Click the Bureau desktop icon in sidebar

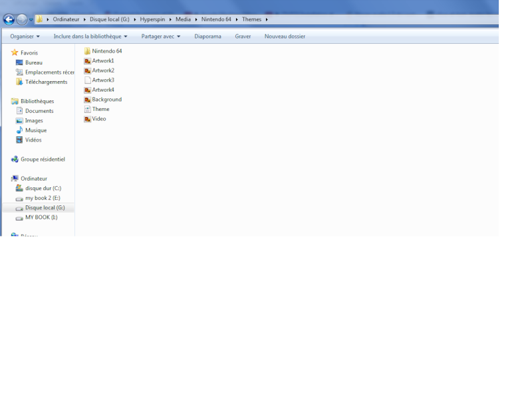point(19,62)
